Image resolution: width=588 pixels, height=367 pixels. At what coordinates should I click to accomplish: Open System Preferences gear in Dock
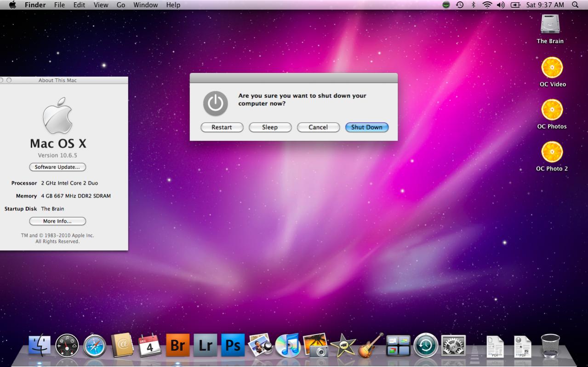[x=453, y=345]
